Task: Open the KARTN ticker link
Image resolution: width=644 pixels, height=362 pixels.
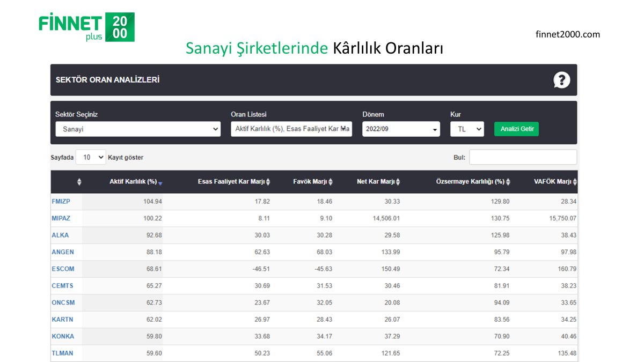Action: coord(62,319)
